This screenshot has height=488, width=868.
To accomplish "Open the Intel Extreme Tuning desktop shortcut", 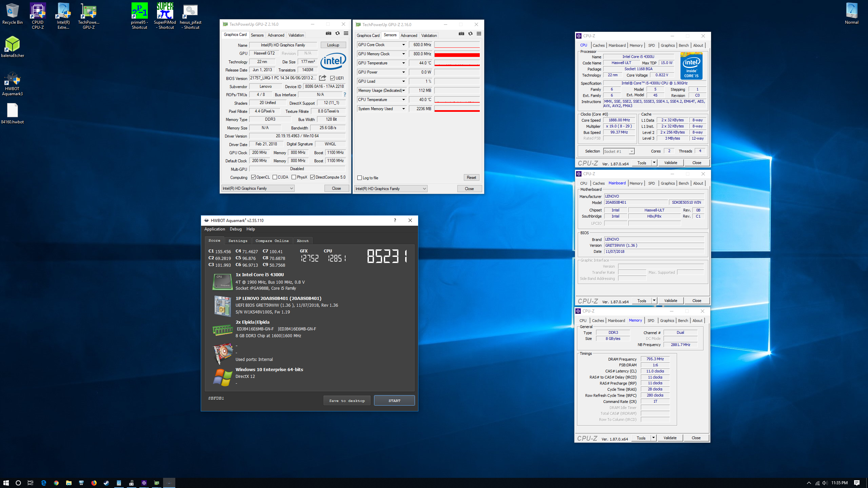I will coord(63,16).
